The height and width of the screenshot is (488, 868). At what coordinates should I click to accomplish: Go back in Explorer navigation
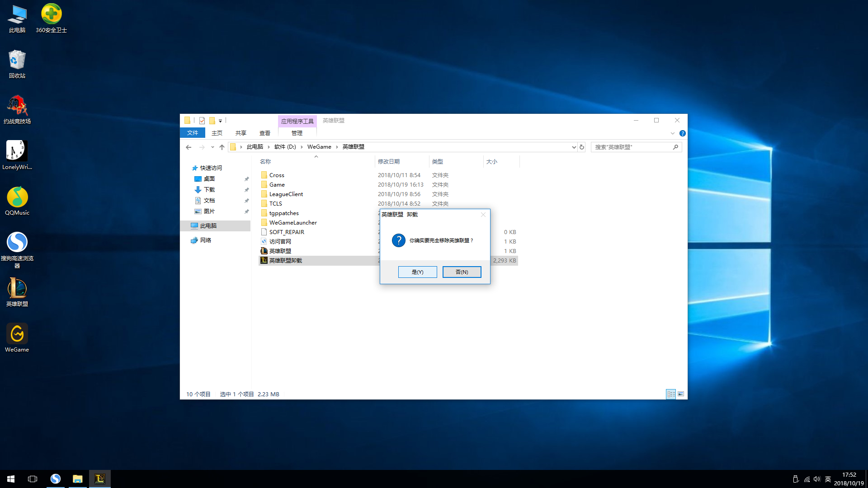[x=189, y=147]
